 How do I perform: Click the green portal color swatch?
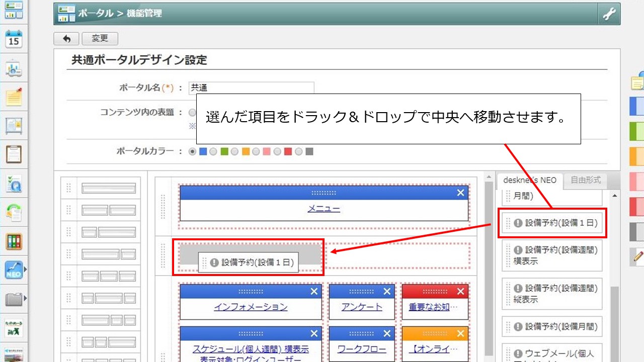pyautogui.click(x=224, y=151)
